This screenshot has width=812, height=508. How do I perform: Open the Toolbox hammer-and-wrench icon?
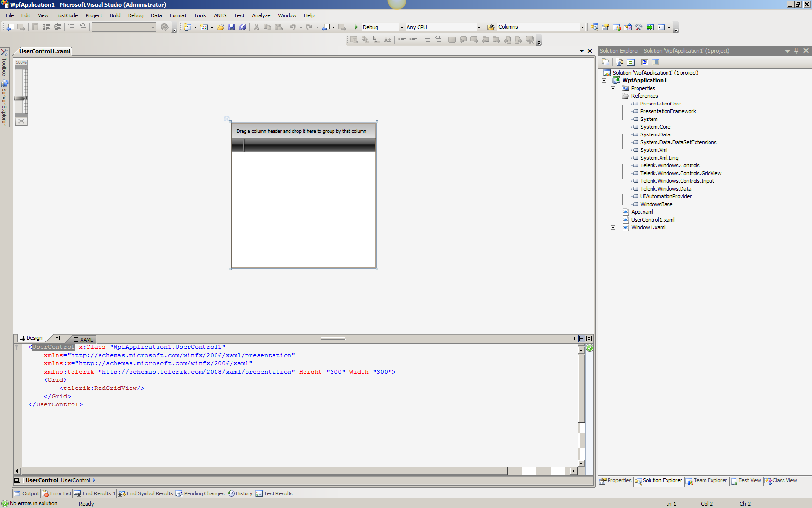[639, 27]
